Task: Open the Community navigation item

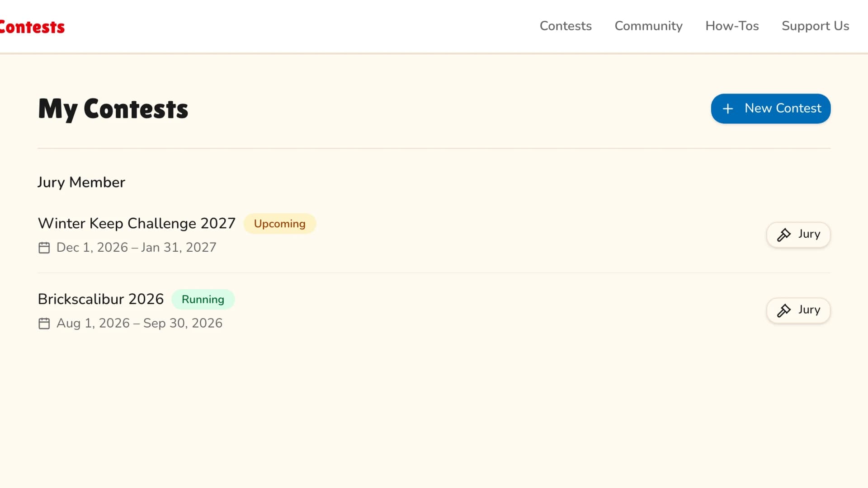Action: tap(648, 26)
